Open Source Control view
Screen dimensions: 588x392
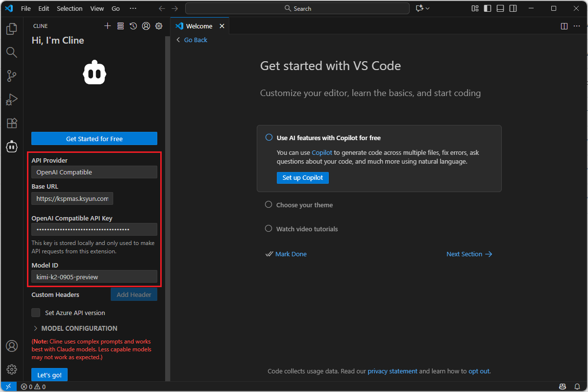[x=12, y=76]
